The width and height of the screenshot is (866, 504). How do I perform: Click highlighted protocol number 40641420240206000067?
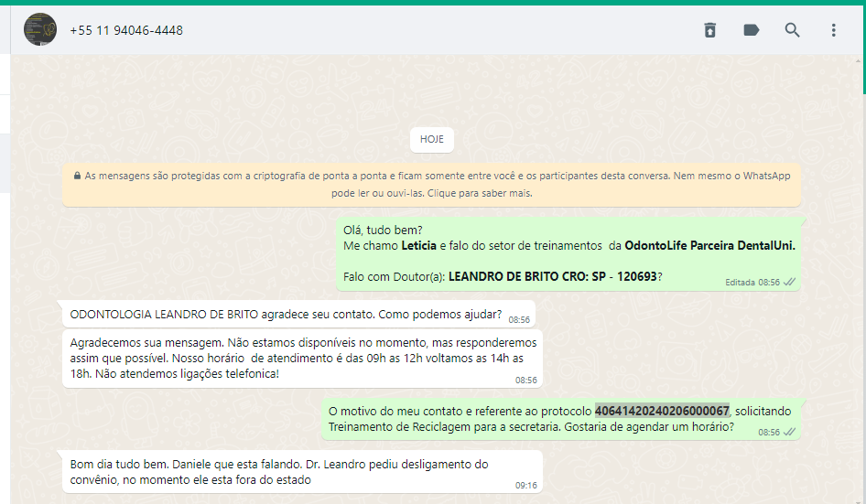tap(662, 412)
